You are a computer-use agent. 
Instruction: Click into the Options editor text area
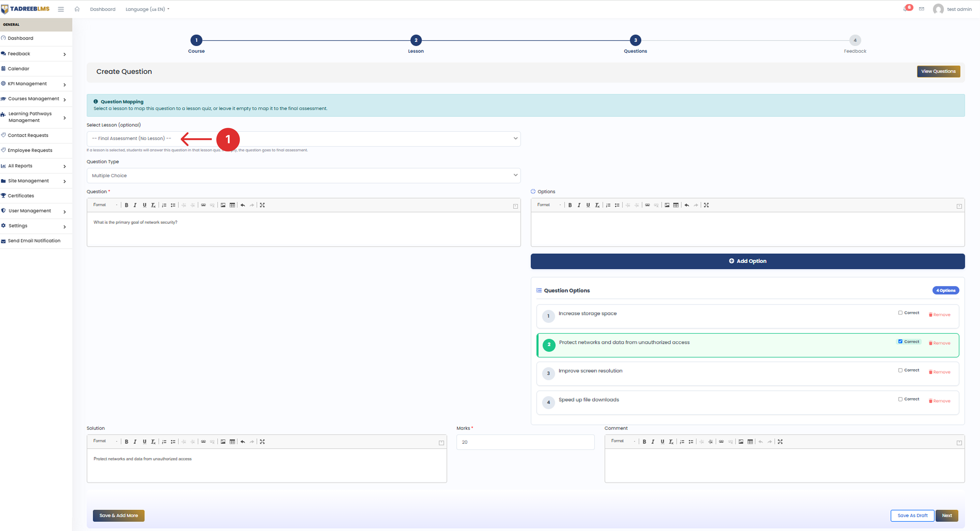(x=748, y=229)
